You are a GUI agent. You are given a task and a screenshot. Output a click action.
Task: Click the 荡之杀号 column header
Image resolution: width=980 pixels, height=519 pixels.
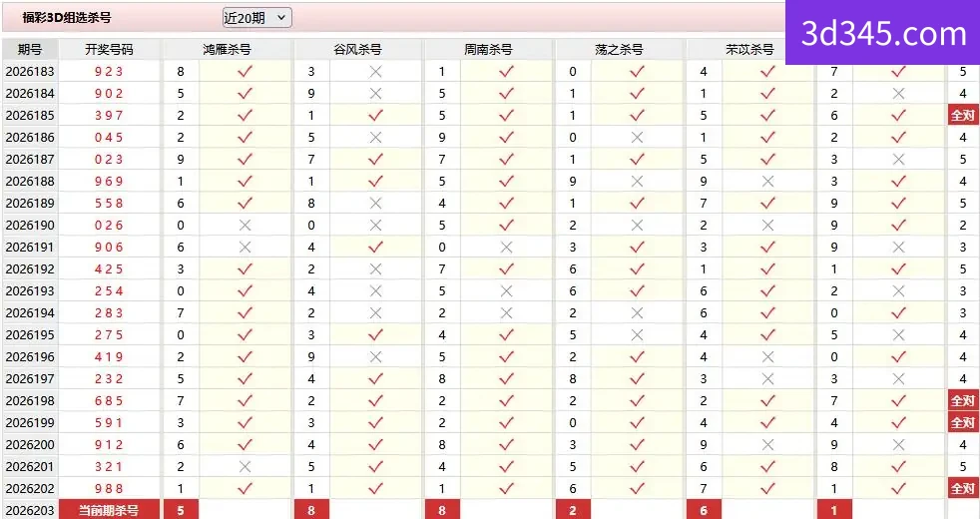(619, 49)
